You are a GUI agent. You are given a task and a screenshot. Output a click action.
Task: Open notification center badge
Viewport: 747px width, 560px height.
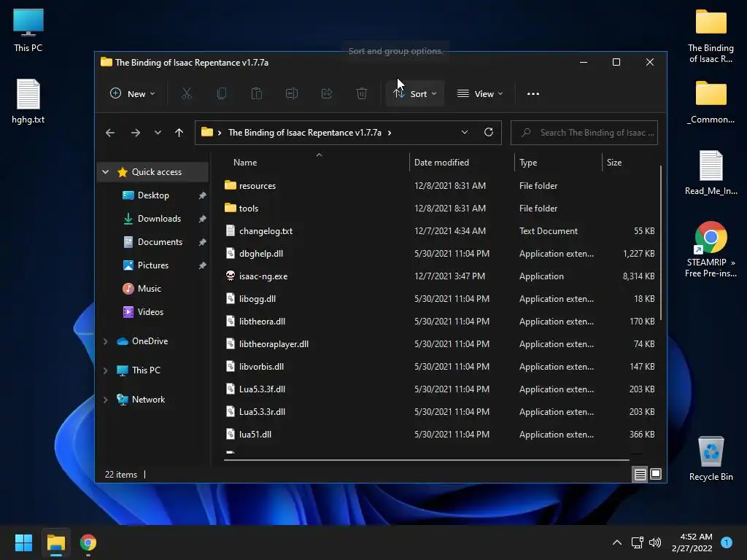coord(727,542)
